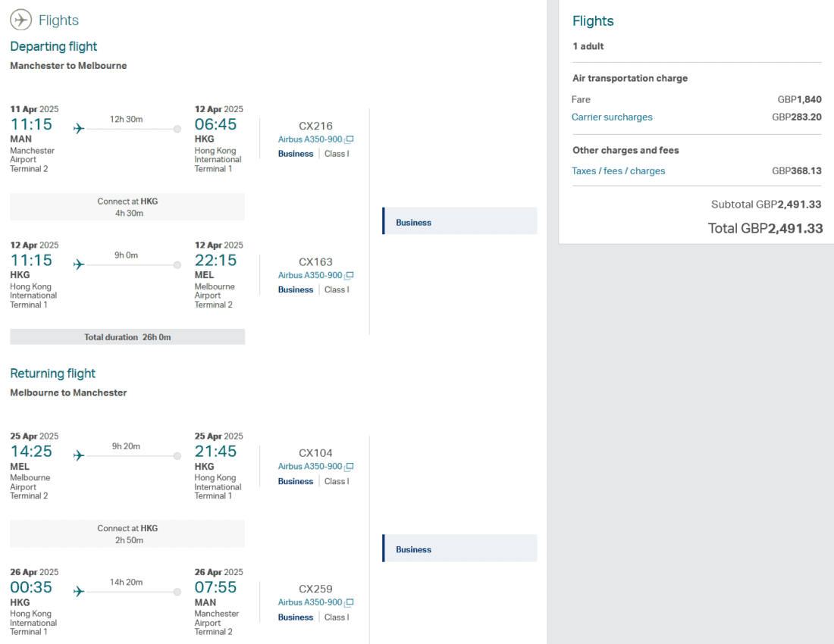834x644 pixels.
Task: Open aircraft popup icon for CX163
Action: (x=350, y=276)
